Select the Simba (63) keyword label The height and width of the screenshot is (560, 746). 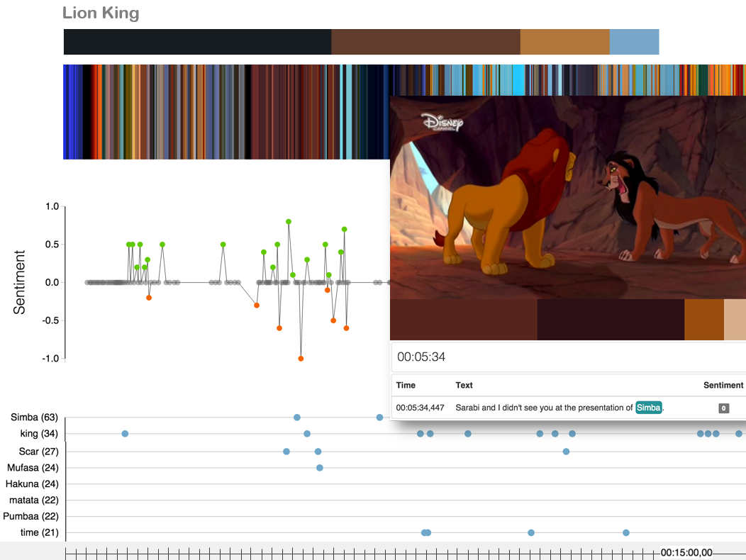pyautogui.click(x=34, y=418)
